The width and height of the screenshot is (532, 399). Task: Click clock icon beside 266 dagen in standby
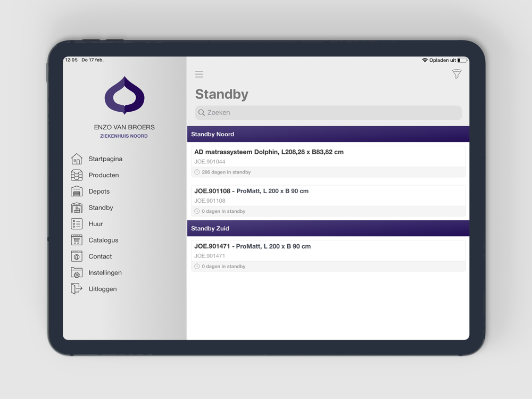197,172
